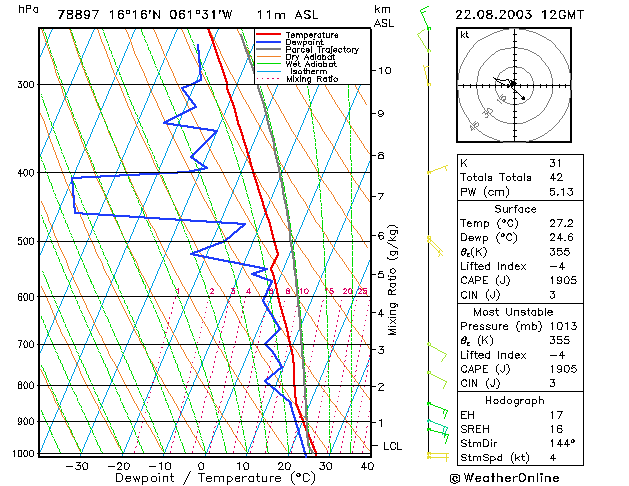Click the green wind barb at 700 hPa

[x=437, y=352]
